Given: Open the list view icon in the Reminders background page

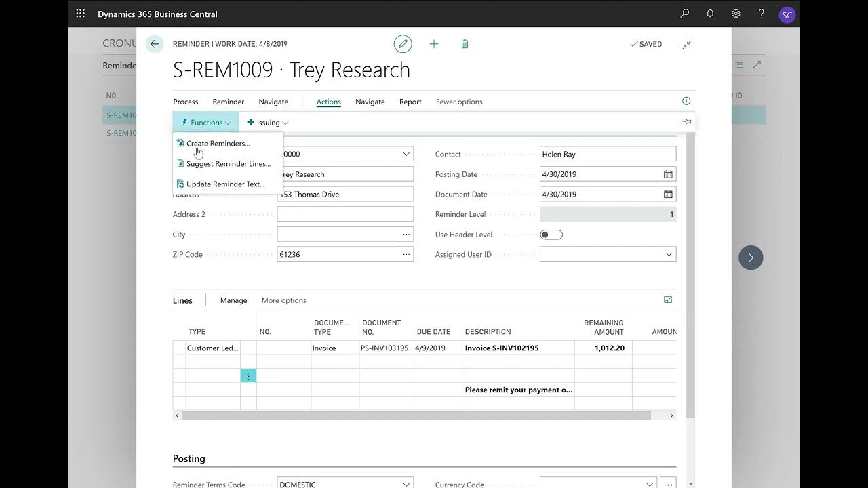Looking at the screenshot, I should tap(739, 65).
